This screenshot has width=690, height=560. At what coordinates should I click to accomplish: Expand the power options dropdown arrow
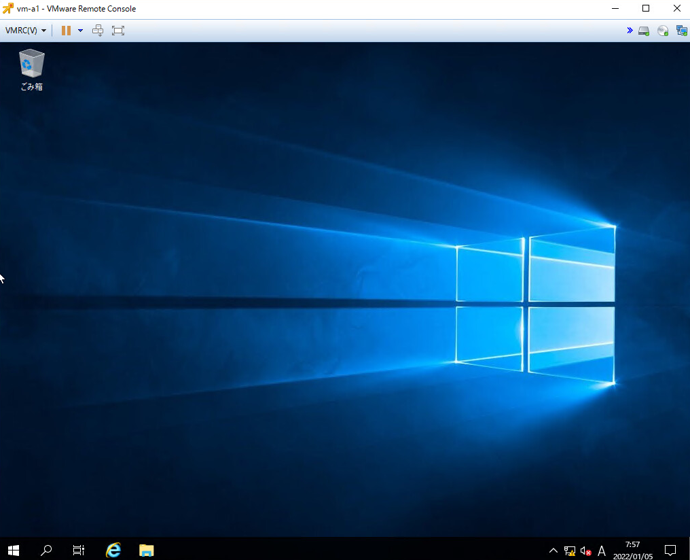[80, 30]
